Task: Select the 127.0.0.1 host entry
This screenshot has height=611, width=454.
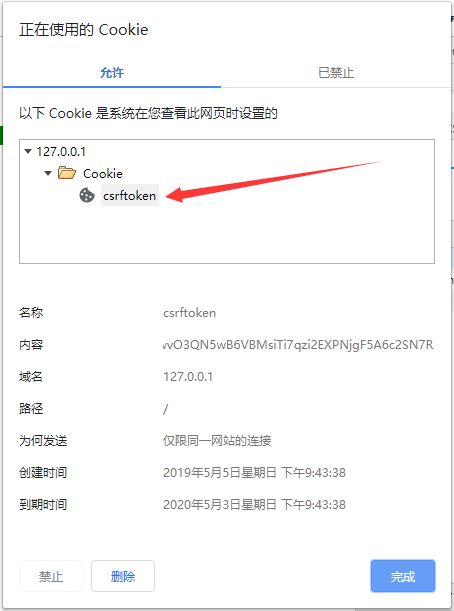Action: [61, 152]
